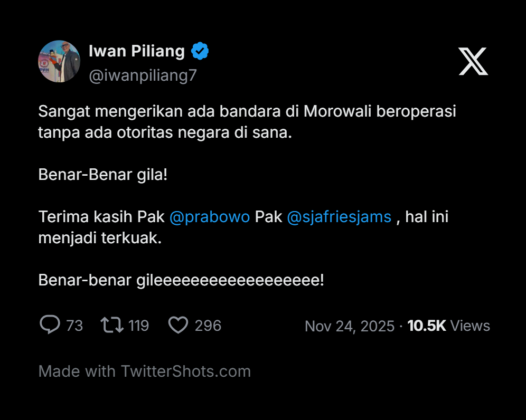Click the display name Iwan Piliang
The image size is (526, 420).
[136, 51]
